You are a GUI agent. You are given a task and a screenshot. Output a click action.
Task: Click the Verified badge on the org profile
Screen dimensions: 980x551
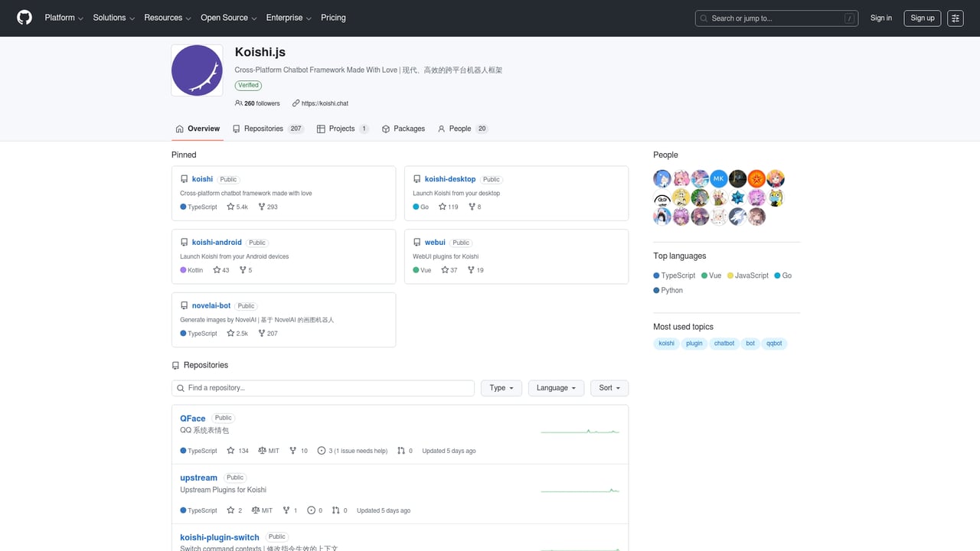point(248,85)
